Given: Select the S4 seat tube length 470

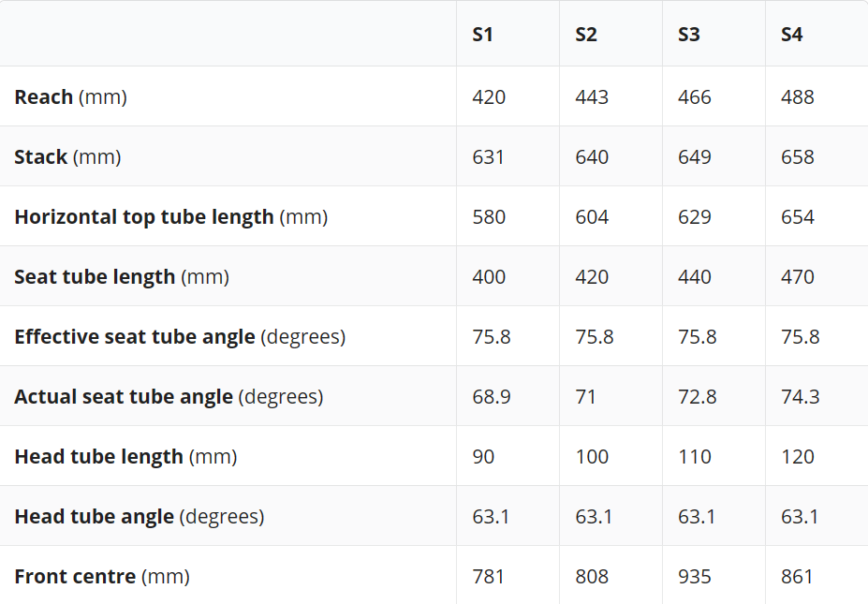Looking at the screenshot, I should pos(798,277).
